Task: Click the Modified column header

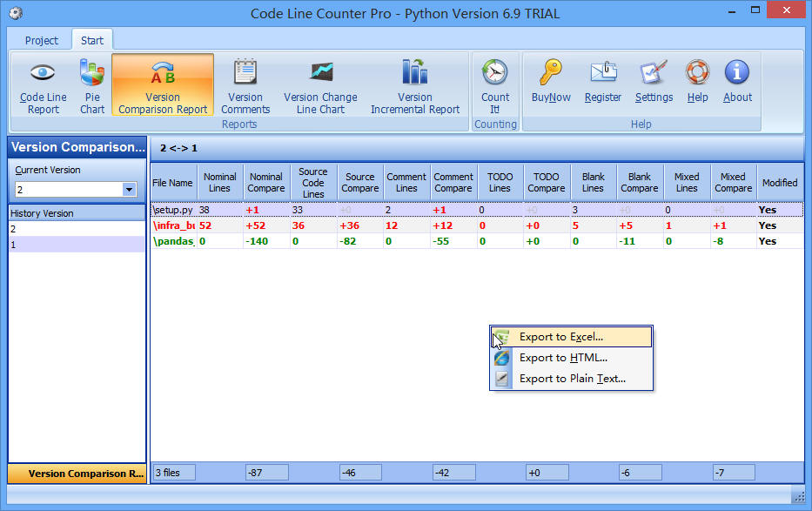Action: click(x=780, y=183)
